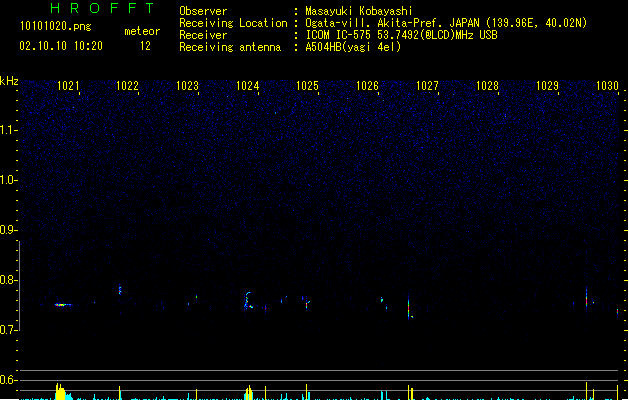Image resolution: width=629 pixels, height=400 pixels.
Task: Click the vertical echo between 1029 and 1030
Action: 586,299
